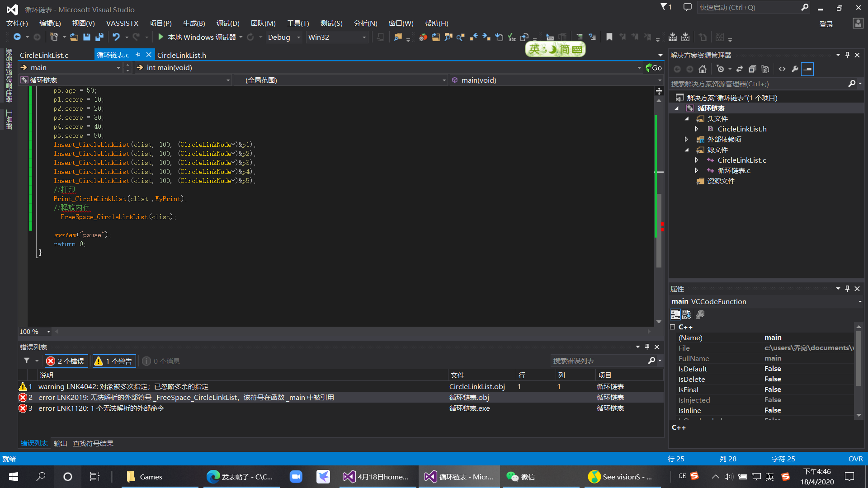Viewport: 868px width, 488px height.
Task: Open the 调试(D) menu
Action: point(228,23)
